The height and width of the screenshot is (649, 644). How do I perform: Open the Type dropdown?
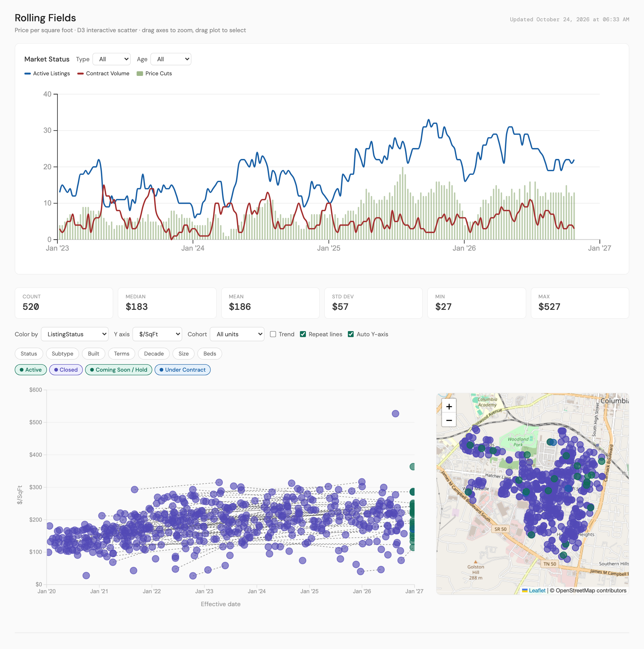tap(112, 59)
